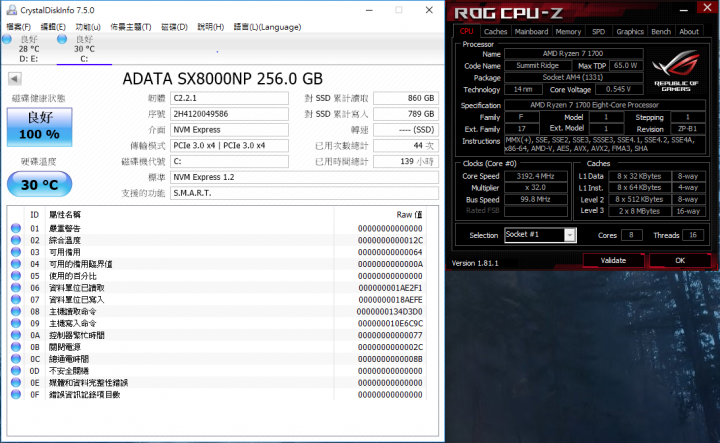
Task: Click status circle for attribute 03
Action: pos(16,252)
